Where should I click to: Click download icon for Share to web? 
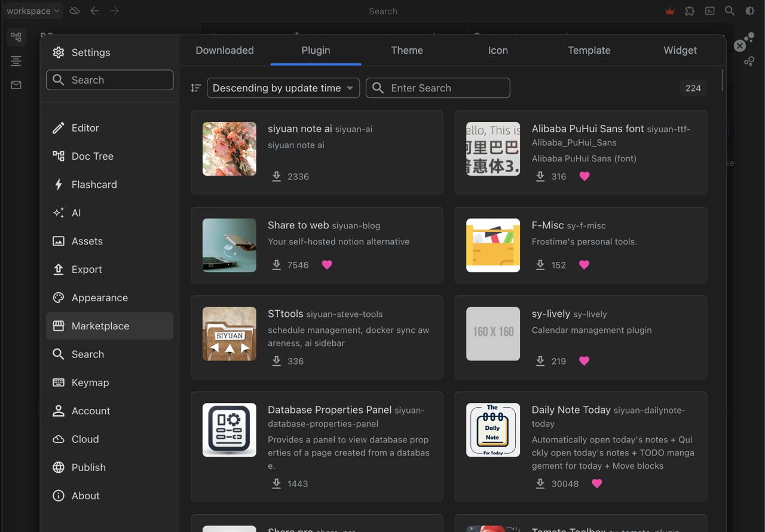click(276, 265)
